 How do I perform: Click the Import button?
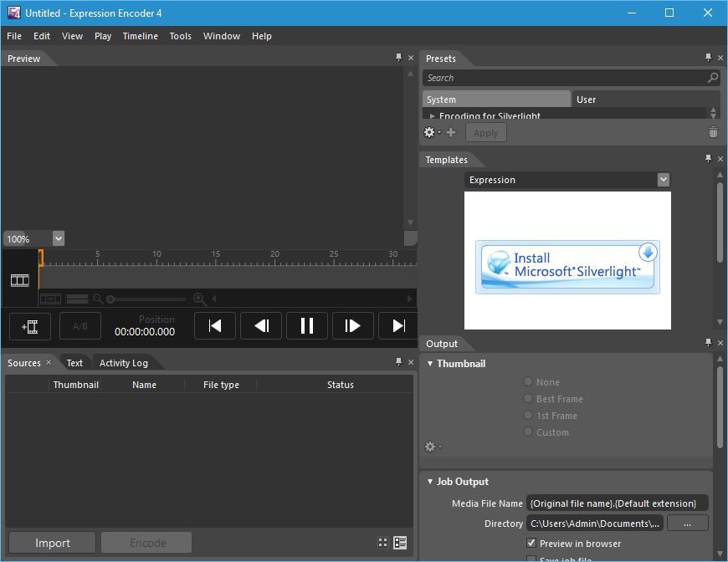coord(51,542)
